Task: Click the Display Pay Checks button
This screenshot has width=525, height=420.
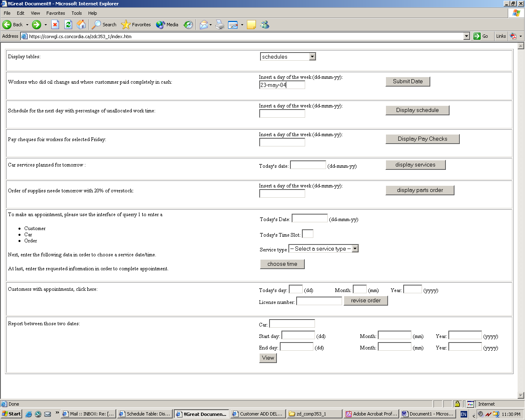Action: 422,139
